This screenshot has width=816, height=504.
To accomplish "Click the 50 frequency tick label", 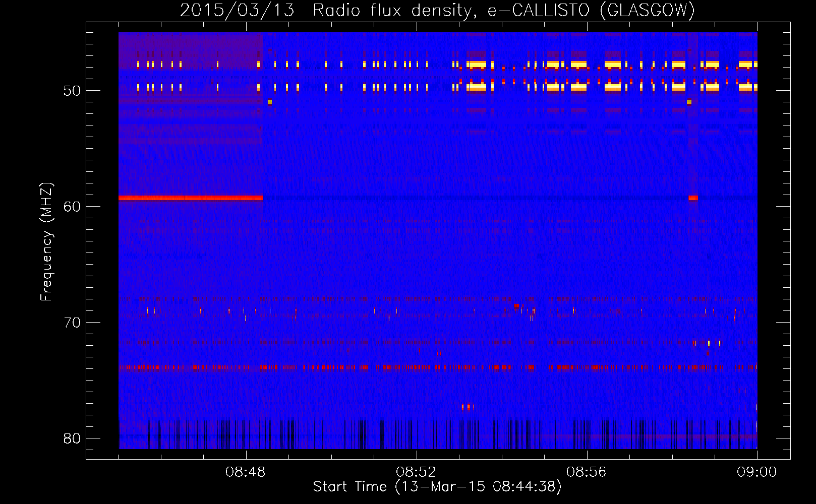I will (x=72, y=91).
